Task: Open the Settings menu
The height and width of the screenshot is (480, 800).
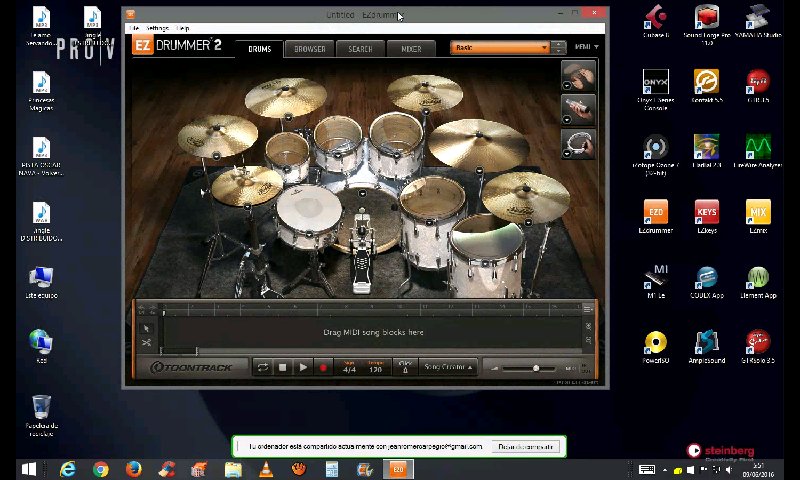Action: (x=157, y=28)
